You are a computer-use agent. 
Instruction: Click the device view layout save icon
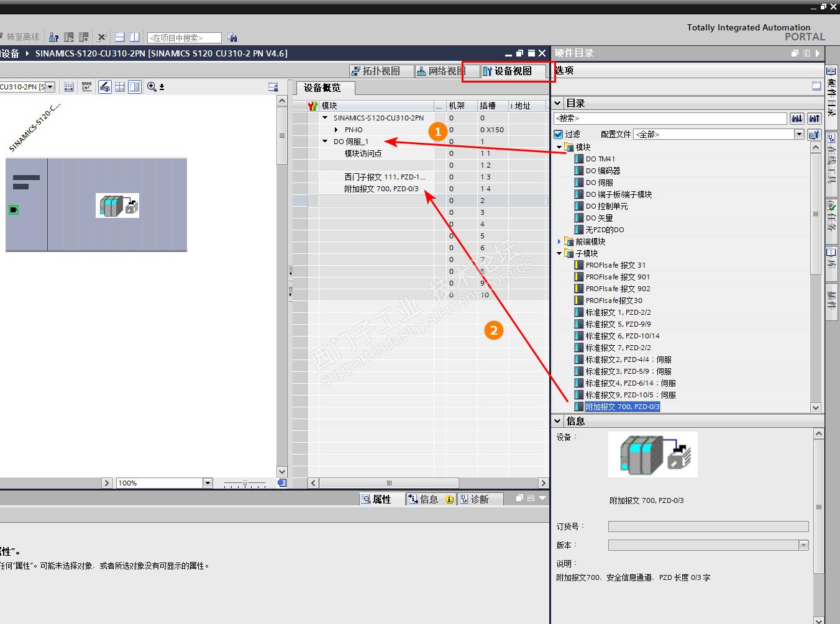point(273,87)
